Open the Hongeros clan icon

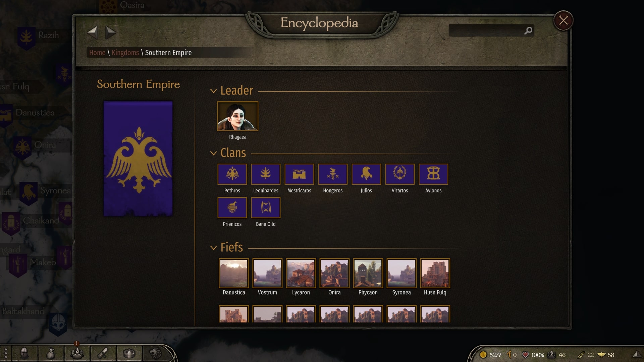(x=333, y=174)
